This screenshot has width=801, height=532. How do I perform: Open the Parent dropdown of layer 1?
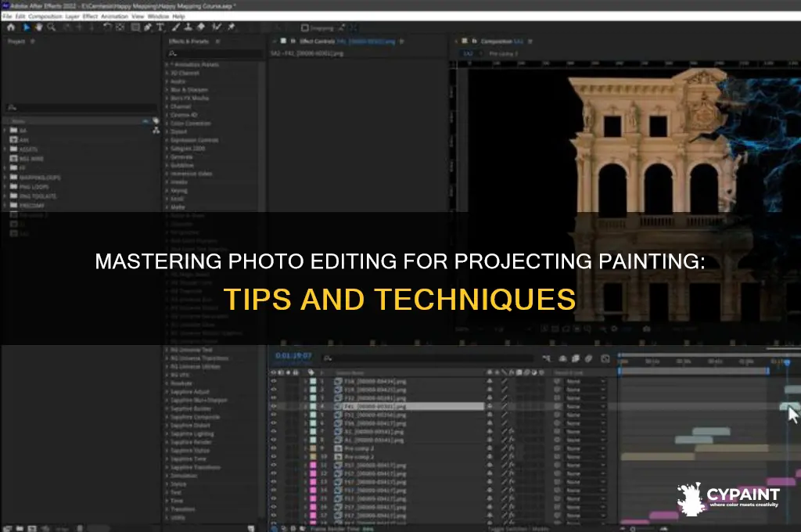[x=585, y=381]
